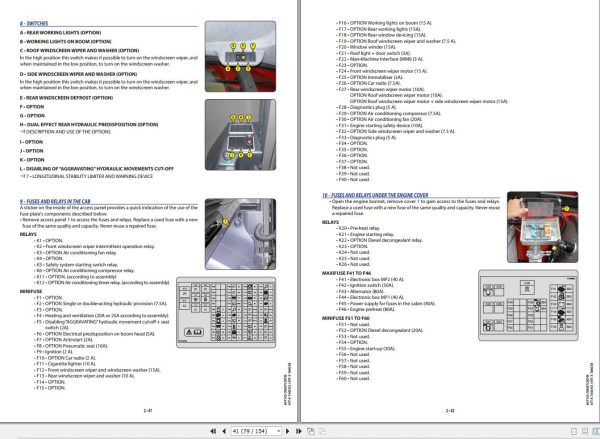Viewport: 600px width, 439px height.
Task: Click the '8 - SWITCHES' section heading
Action: point(34,23)
